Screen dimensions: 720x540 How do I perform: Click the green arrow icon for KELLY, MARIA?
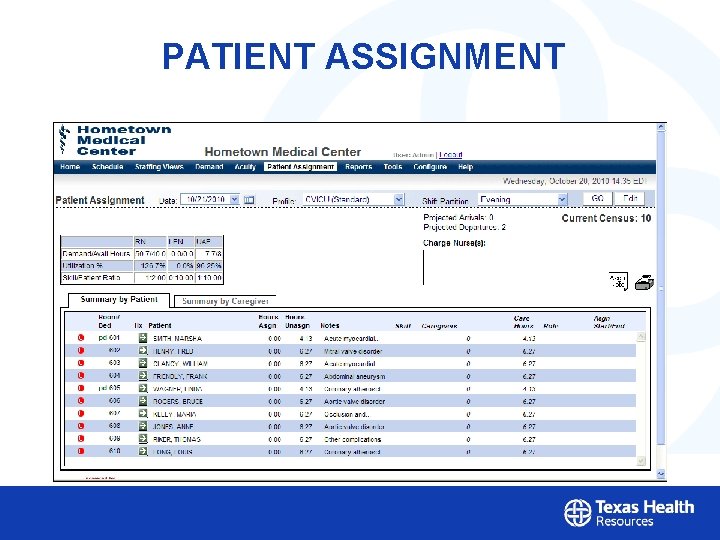[143, 414]
